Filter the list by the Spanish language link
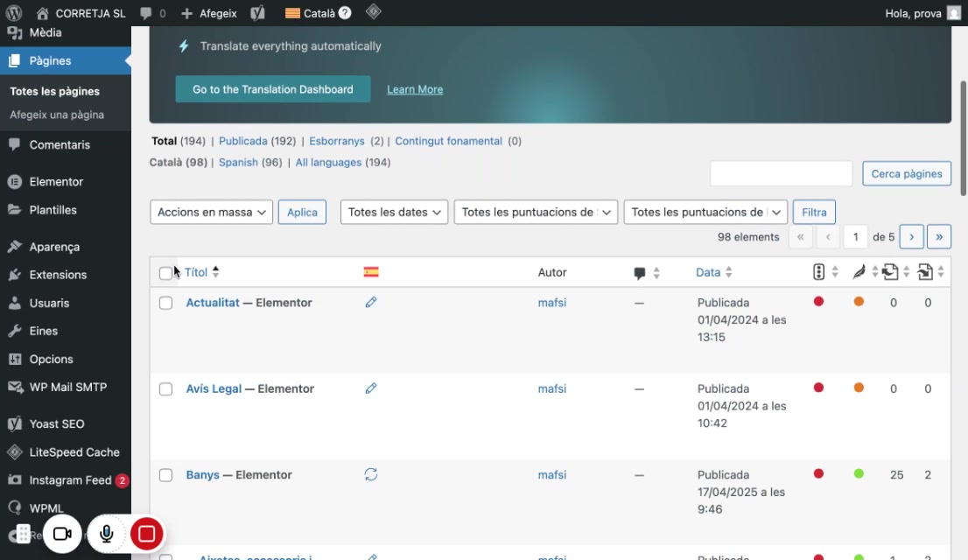This screenshot has width=968, height=560. coord(238,163)
